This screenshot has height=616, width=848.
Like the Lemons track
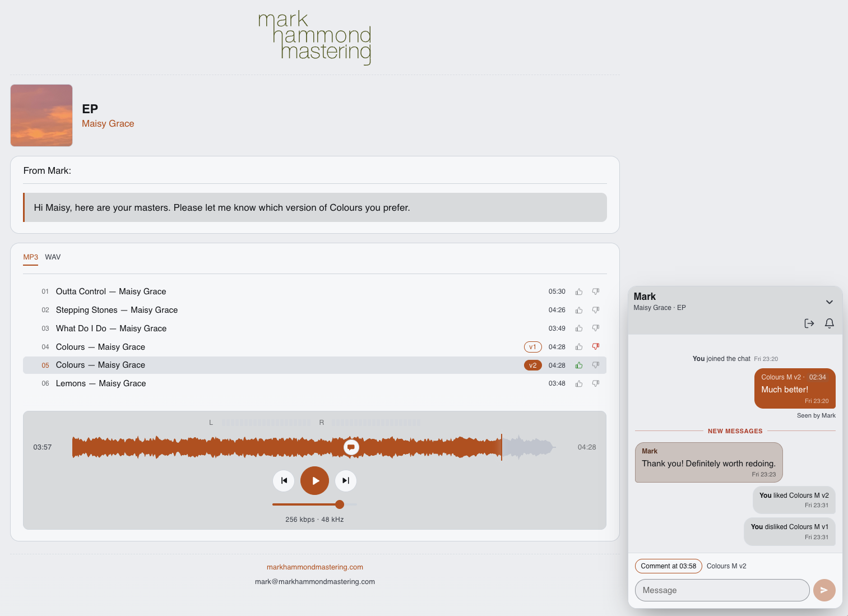[579, 384]
